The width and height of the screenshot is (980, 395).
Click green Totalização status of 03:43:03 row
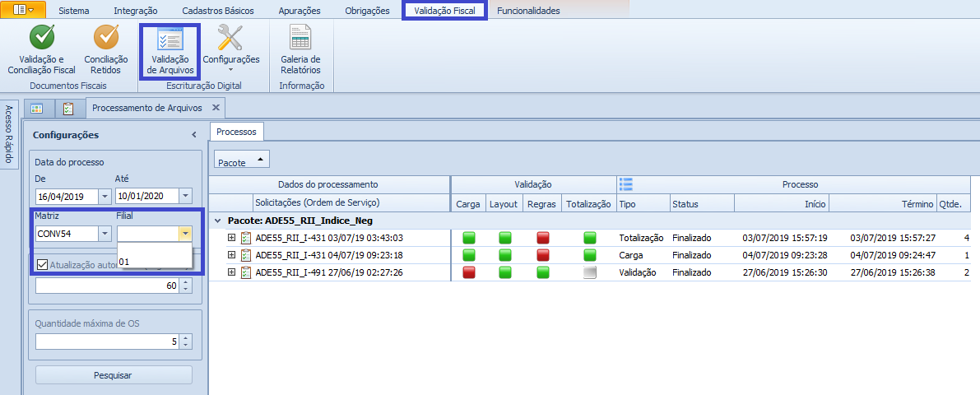590,238
